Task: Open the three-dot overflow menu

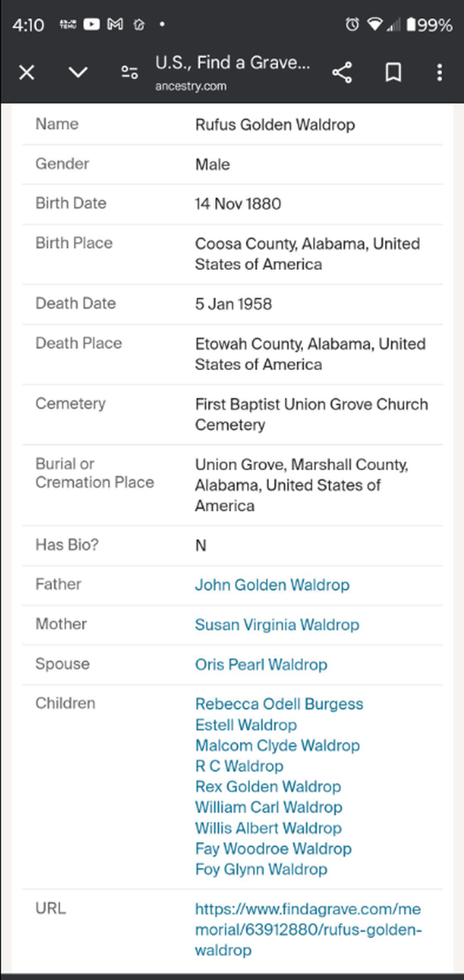Action: pyautogui.click(x=439, y=73)
